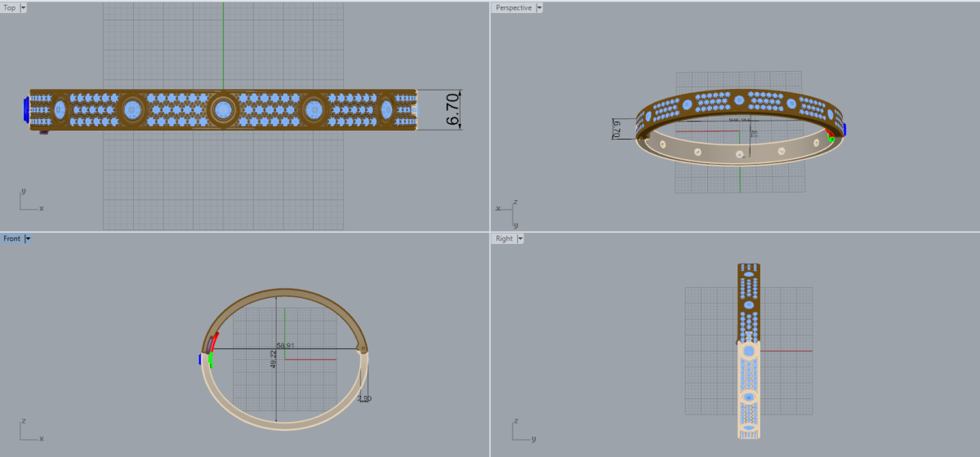The width and height of the screenshot is (980, 457).
Task: Open the Front viewport dropdown arrow
Action: (x=28, y=238)
